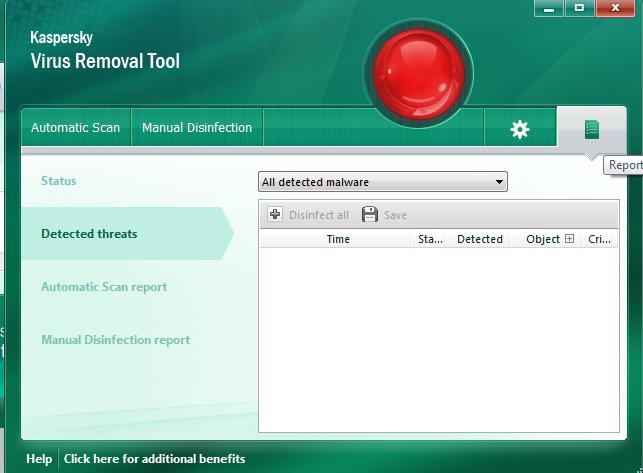Close the Kaspersky Virus Removal Tool window
This screenshot has width=643, height=473.
615,8
